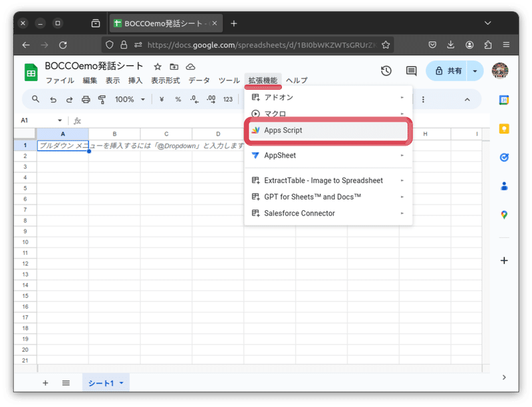Open the 123 number format menu
532x407 pixels.
pyautogui.click(x=227, y=99)
